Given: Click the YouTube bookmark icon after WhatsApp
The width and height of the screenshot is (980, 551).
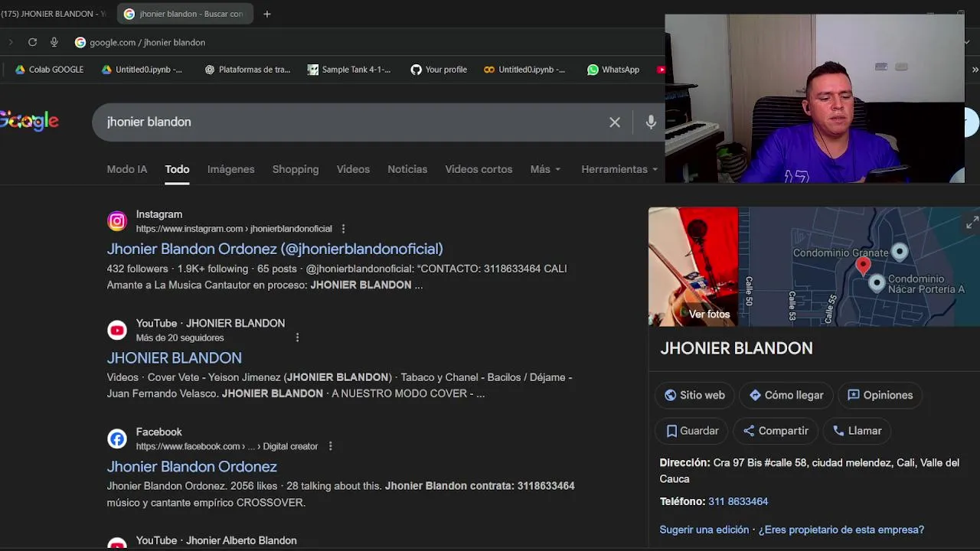Looking at the screenshot, I should [x=661, y=70].
